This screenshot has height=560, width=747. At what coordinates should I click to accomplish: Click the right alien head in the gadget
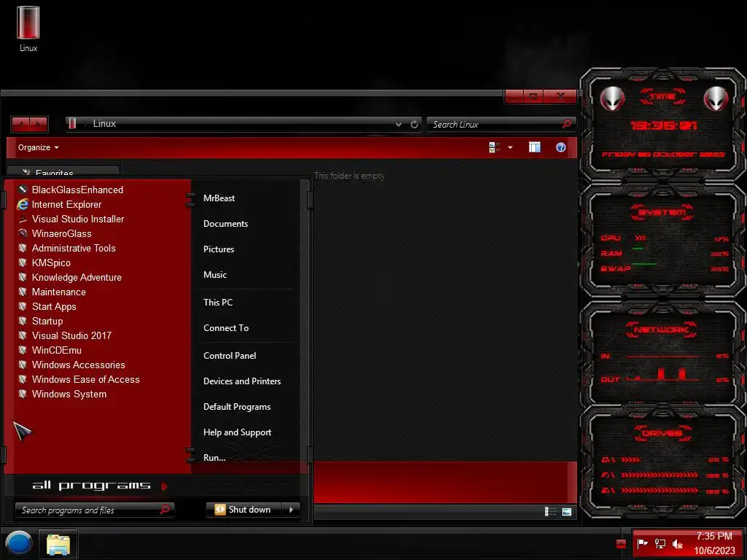click(x=716, y=98)
